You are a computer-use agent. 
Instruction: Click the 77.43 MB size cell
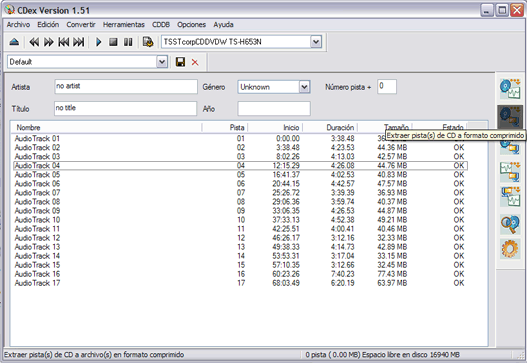pos(392,274)
